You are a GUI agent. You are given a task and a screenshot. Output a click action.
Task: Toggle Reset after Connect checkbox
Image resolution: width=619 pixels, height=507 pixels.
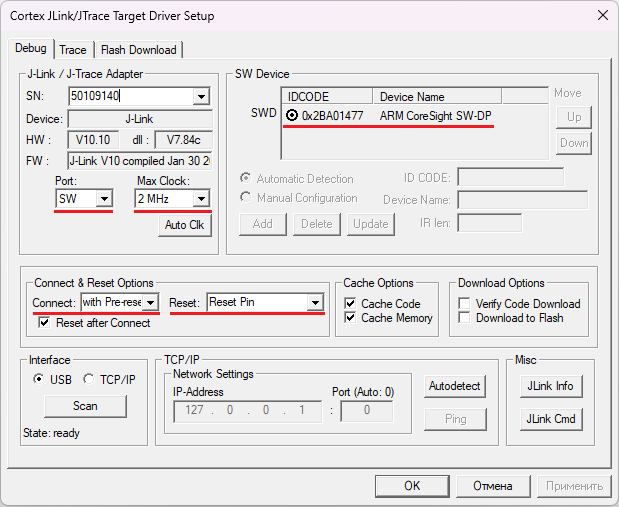(x=44, y=323)
